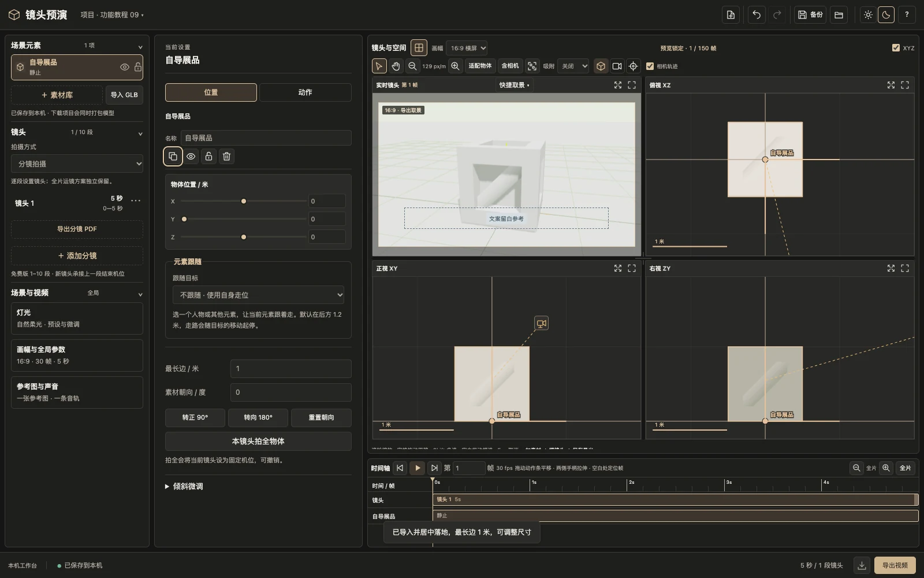Click the 添加分镜 button
Image resolution: width=924 pixels, height=578 pixels.
click(x=77, y=255)
